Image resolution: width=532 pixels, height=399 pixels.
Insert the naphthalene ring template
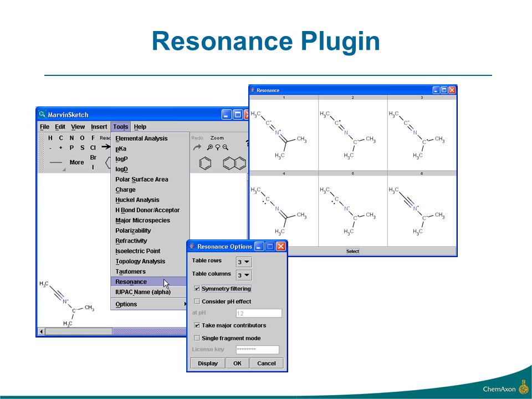coord(234,163)
